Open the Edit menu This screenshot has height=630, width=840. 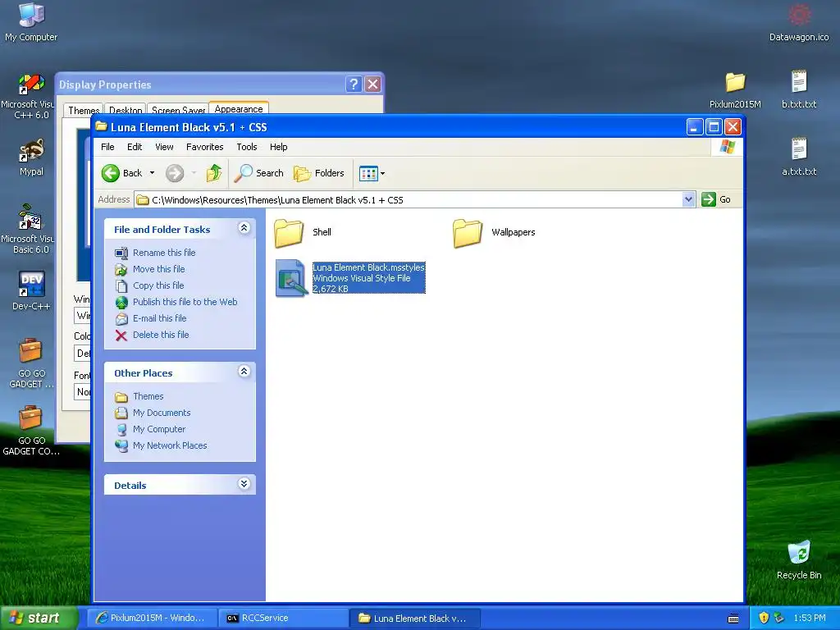[x=135, y=147]
